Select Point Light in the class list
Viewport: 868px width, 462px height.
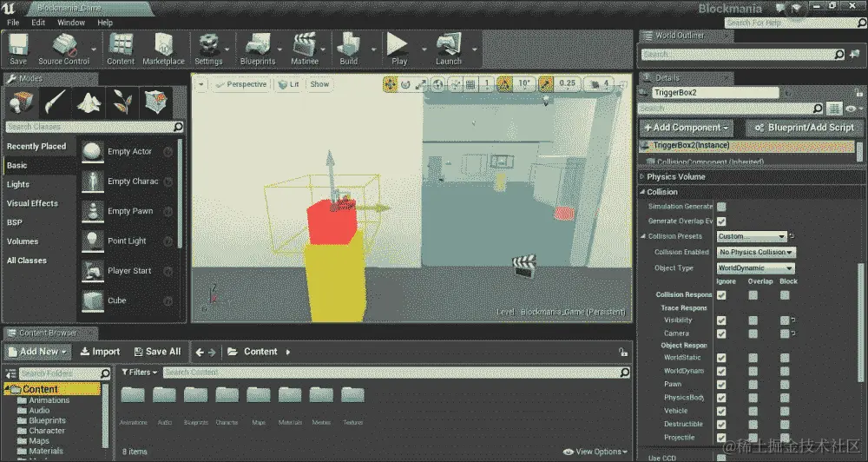pos(128,241)
